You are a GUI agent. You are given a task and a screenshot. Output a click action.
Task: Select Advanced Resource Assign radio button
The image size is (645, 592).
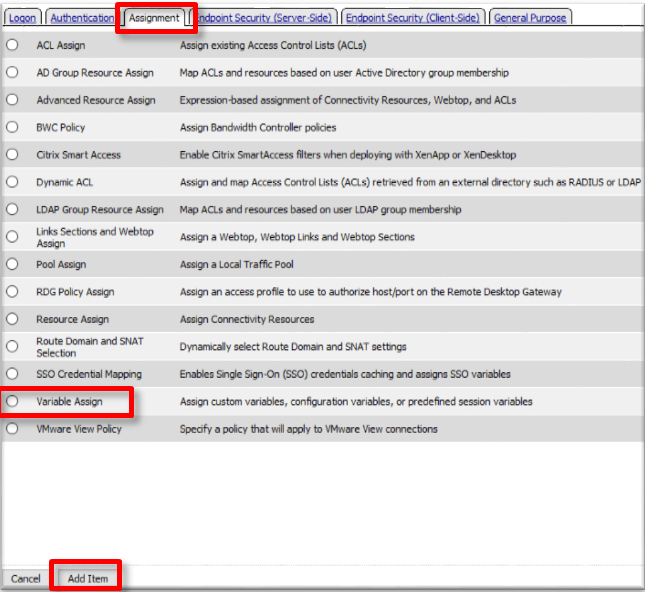12,99
